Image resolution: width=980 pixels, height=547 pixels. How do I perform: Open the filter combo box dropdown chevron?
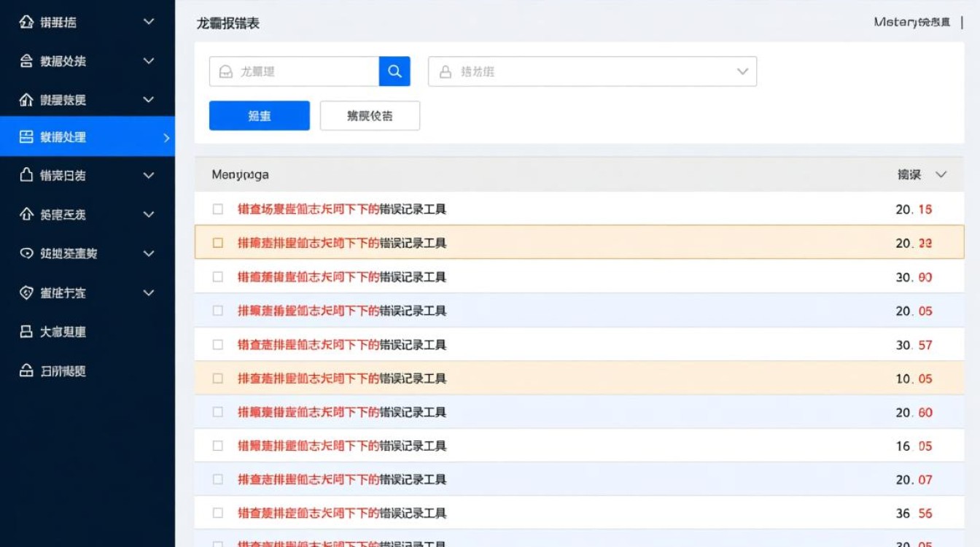[742, 71]
